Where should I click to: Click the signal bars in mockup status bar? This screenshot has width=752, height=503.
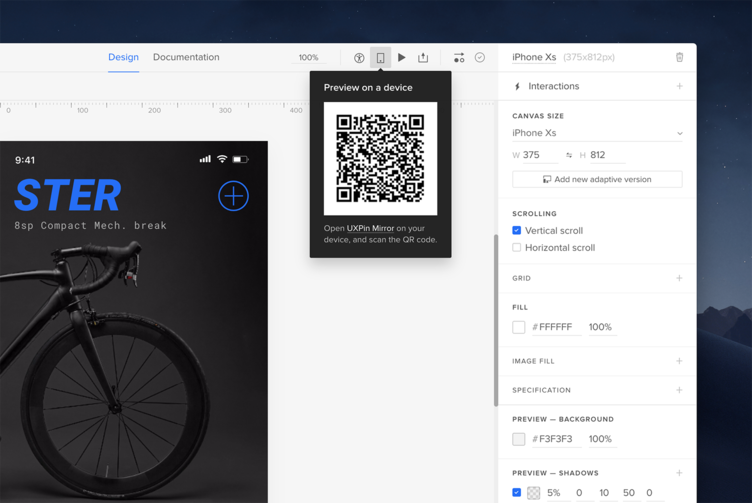[205, 159]
